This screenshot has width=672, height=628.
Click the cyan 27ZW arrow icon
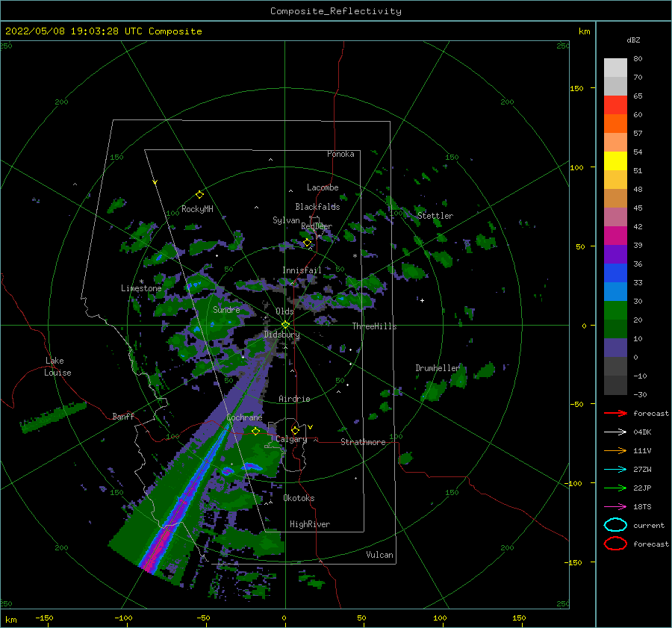(x=615, y=470)
